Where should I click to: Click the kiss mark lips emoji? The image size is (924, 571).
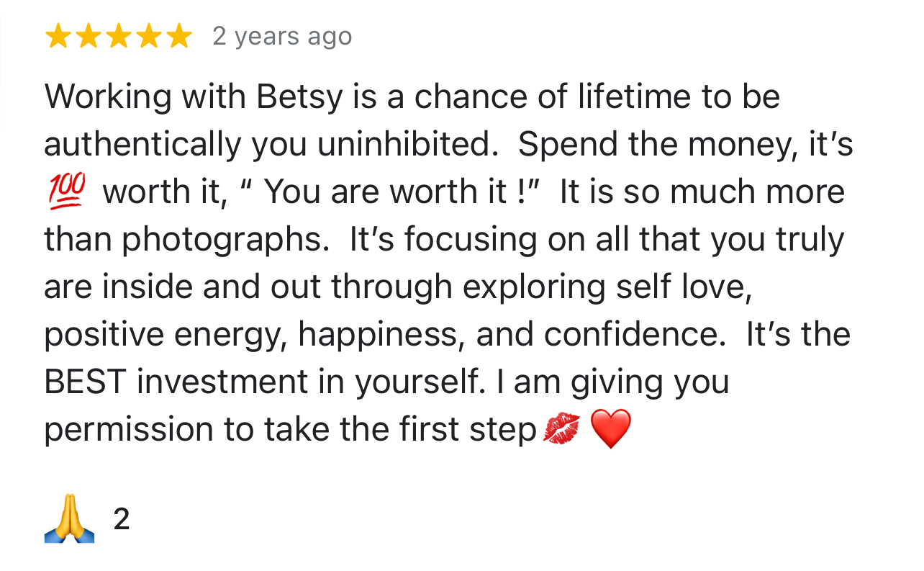[561, 429]
